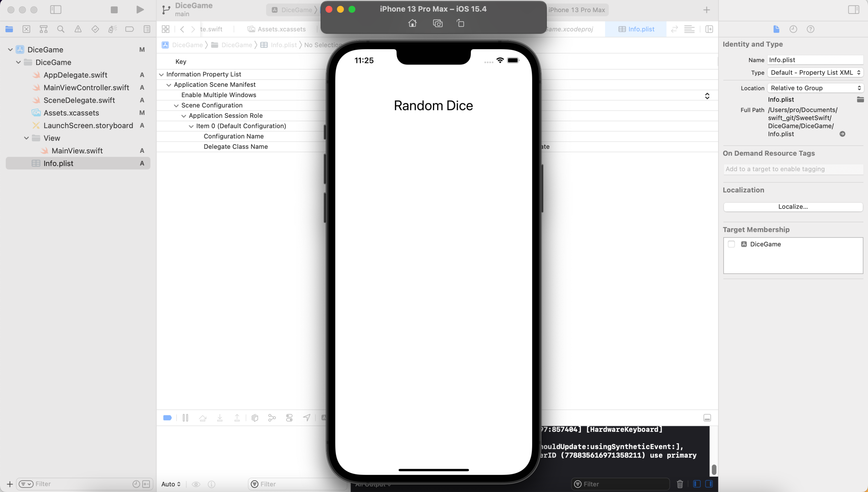Open the Type Property List XML dropdown
Image resolution: width=868 pixels, height=492 pixels.
[815, 73]
